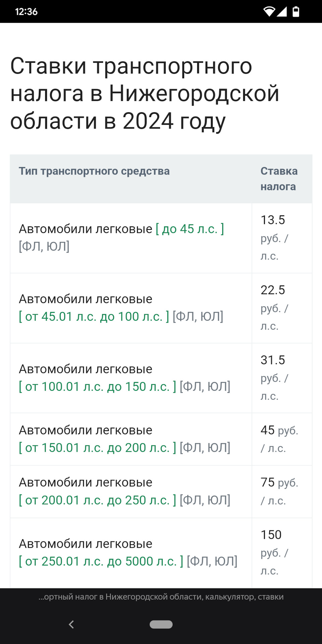Tap the back navigation arrow
The width and height of the screenshot is (322, 644).
pos(71,624)
